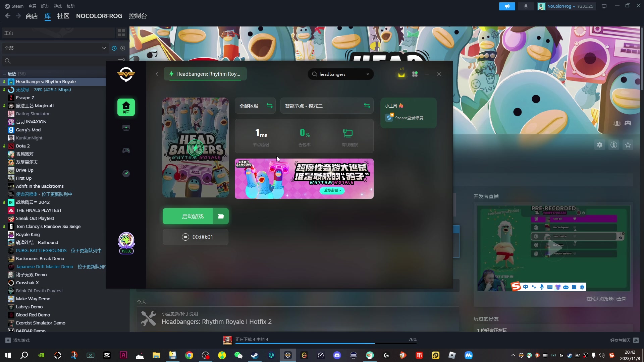This screenshot has height=362, width=644.
Task: Open the gamepad icon in accelerator sidebar
Action: point(126,150)
